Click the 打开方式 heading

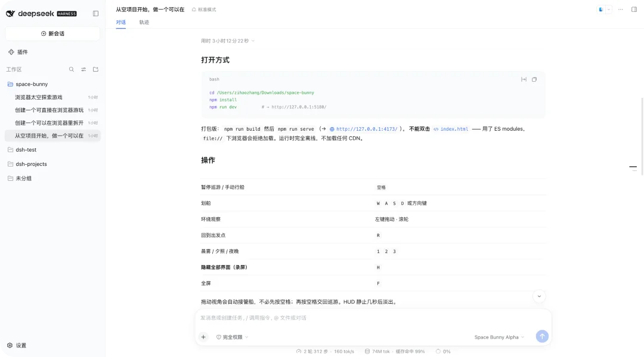click(x=215, y=60)
